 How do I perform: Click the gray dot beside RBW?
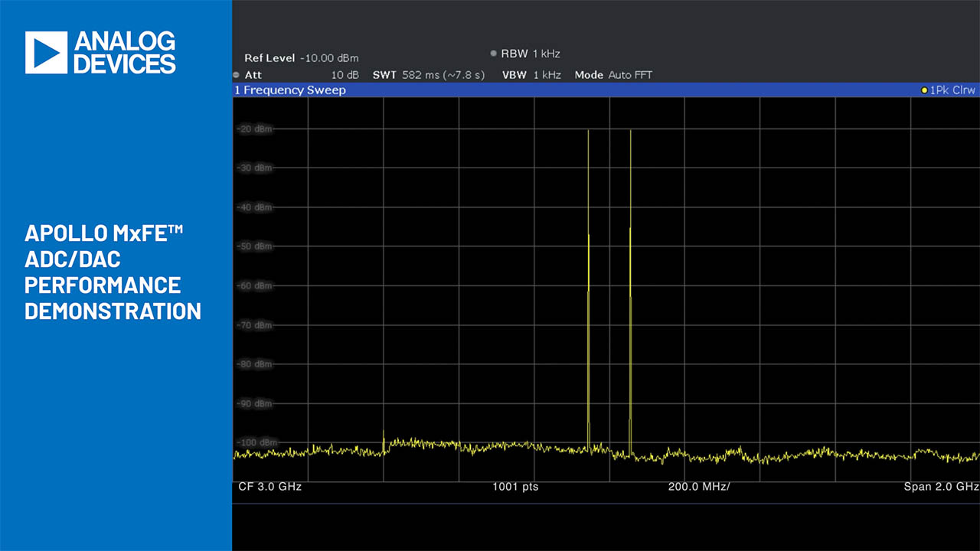point(494,54)
